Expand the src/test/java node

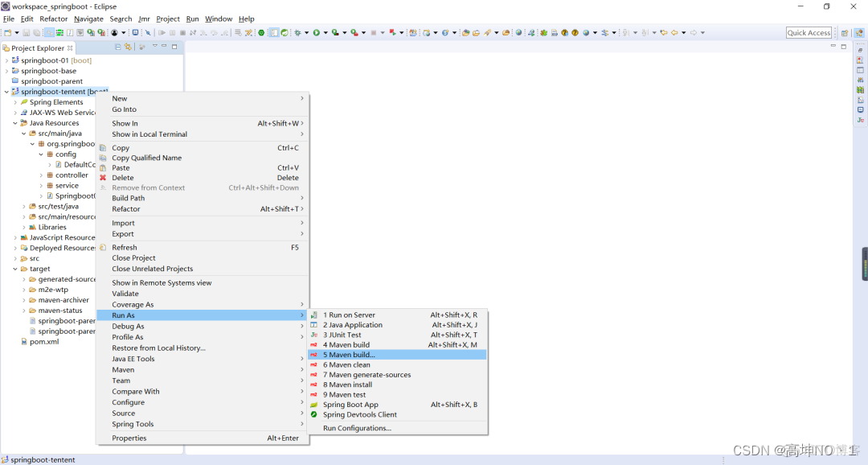(24, 206)
